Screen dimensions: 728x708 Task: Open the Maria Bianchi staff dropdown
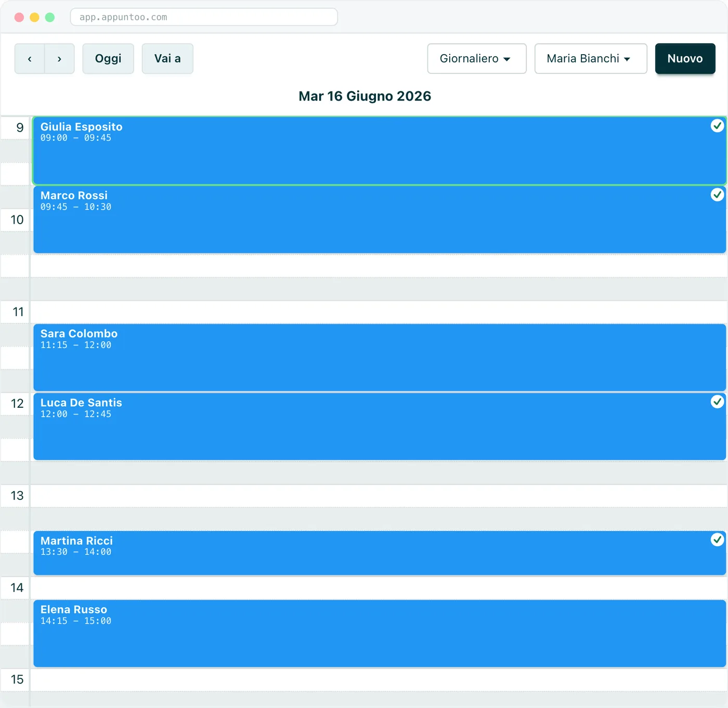point(591,59)
